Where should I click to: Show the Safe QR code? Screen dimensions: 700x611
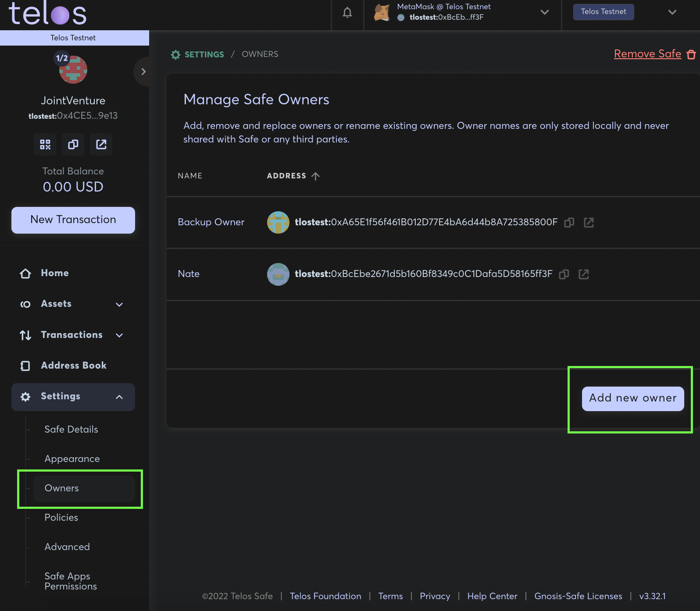(45, 145)
